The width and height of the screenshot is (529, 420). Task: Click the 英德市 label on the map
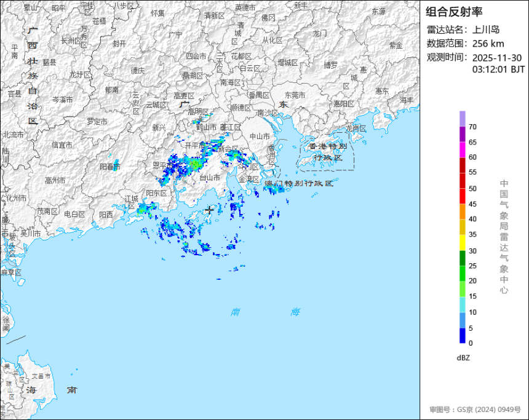(x=245, y=7)
